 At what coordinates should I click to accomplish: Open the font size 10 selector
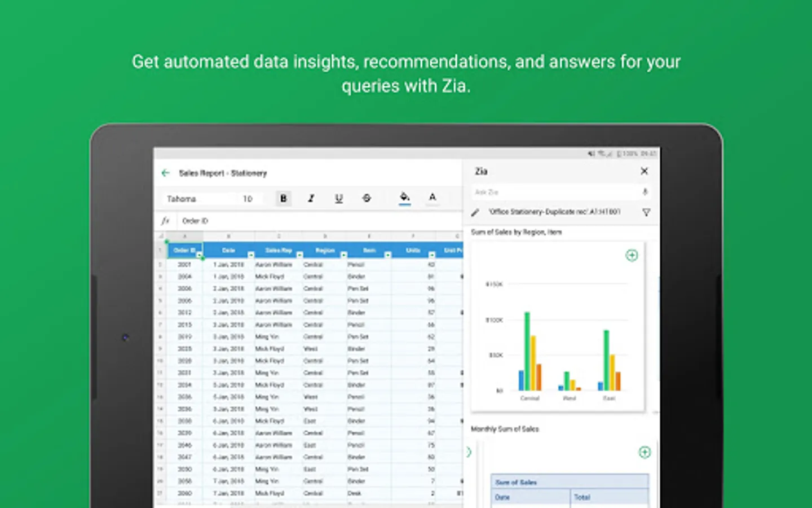click(248, 199)
